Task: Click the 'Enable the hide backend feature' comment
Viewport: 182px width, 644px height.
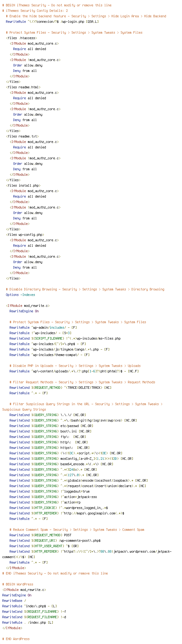Action: [86, 16]
